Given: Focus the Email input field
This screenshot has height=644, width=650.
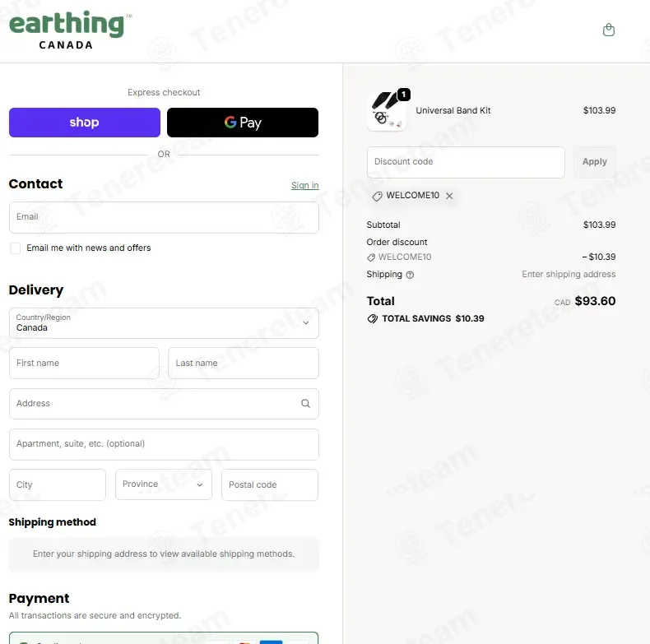Looking at the screenshot, I should click(x=164, y=217).
